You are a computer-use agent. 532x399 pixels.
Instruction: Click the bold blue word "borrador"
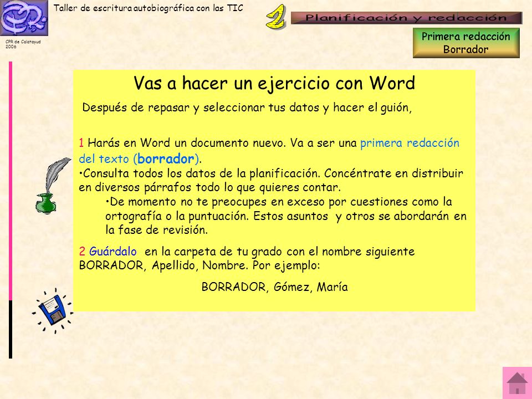[x=166, y=159]
